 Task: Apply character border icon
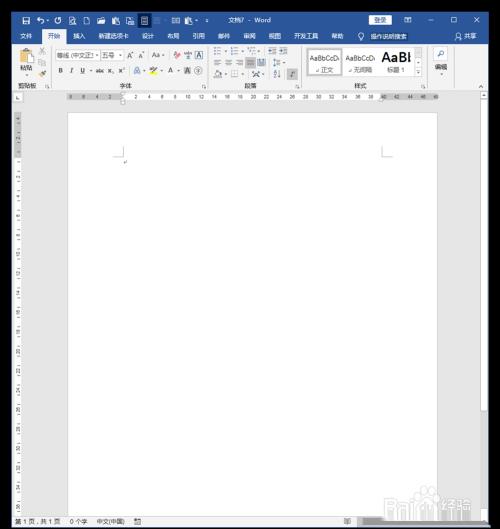pyautogui.click(x=199, y=55)
